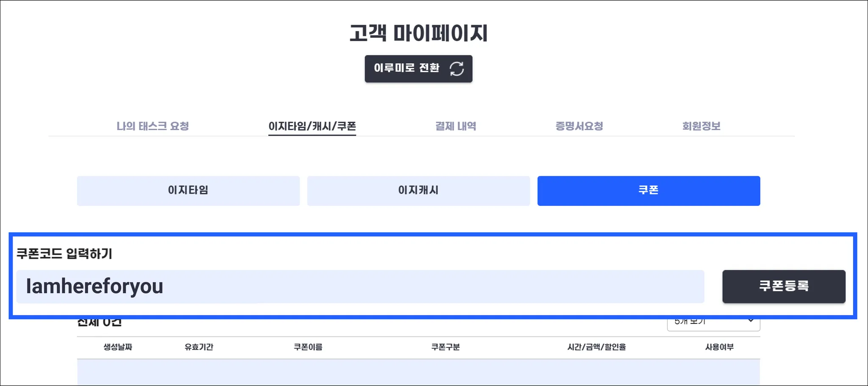Show the 이지타임 section
Viewport: 868px width, 386px height.
[x=188, y=191]
